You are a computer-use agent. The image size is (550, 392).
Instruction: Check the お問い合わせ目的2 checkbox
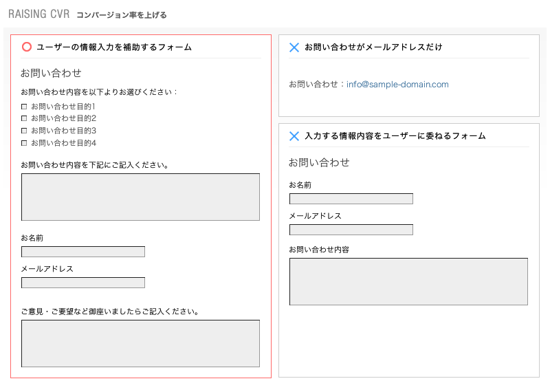click(x=24, y=118)
